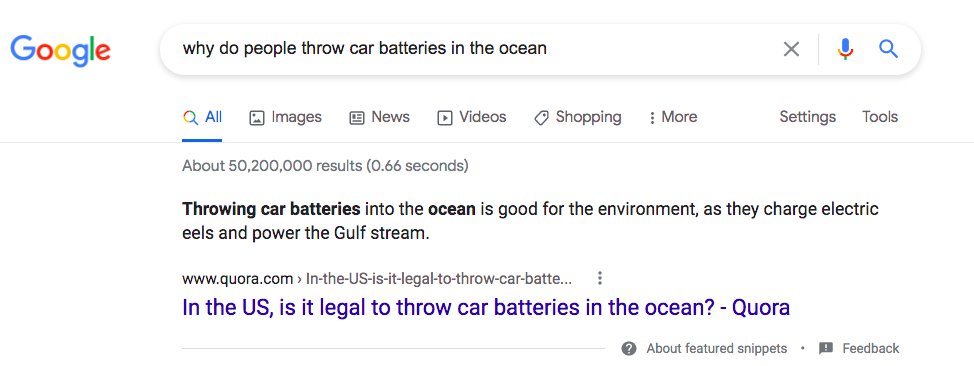This screenshot has width=974, height=366.
Task: Click the search text input field
Action: [472, 49]
